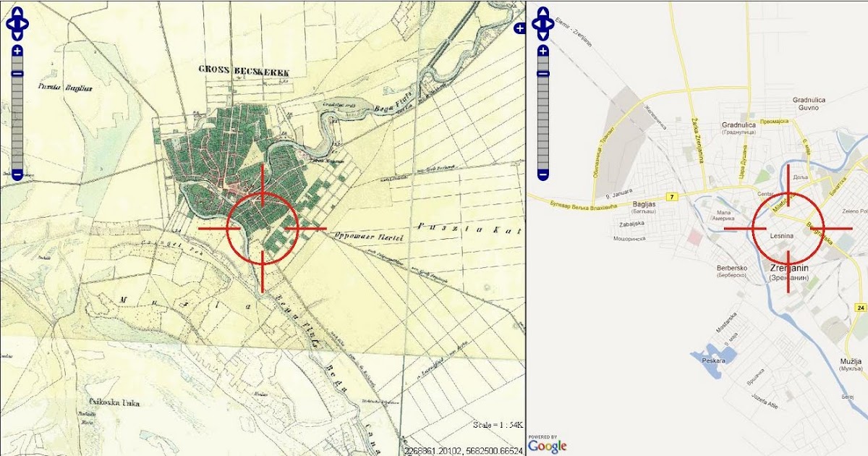
Task: Expand the layer switcher plus button
Action: click(x=519, y=28)
